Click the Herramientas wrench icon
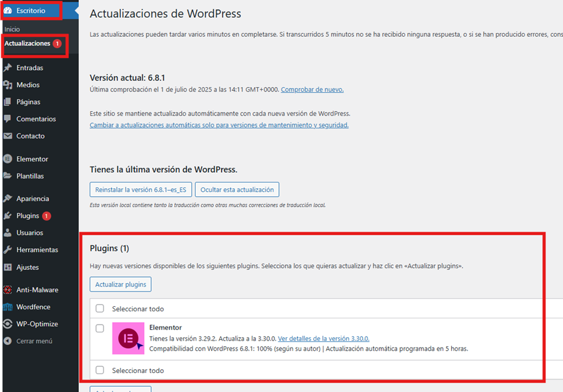This screenshot has height=392, width=563. [8, 250]
